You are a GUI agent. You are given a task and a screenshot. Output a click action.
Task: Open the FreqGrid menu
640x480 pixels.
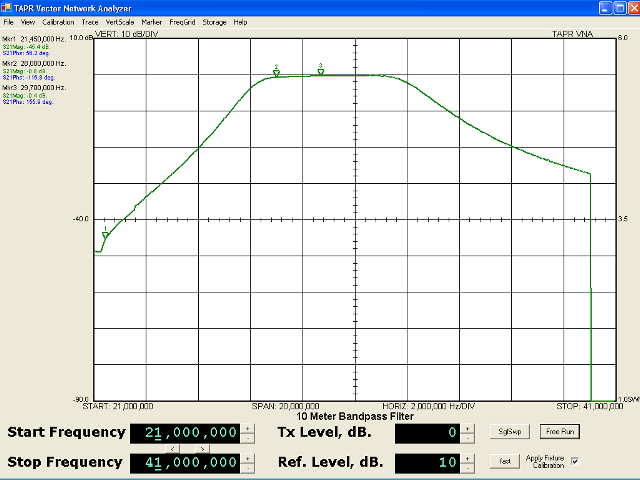point(183,21)
